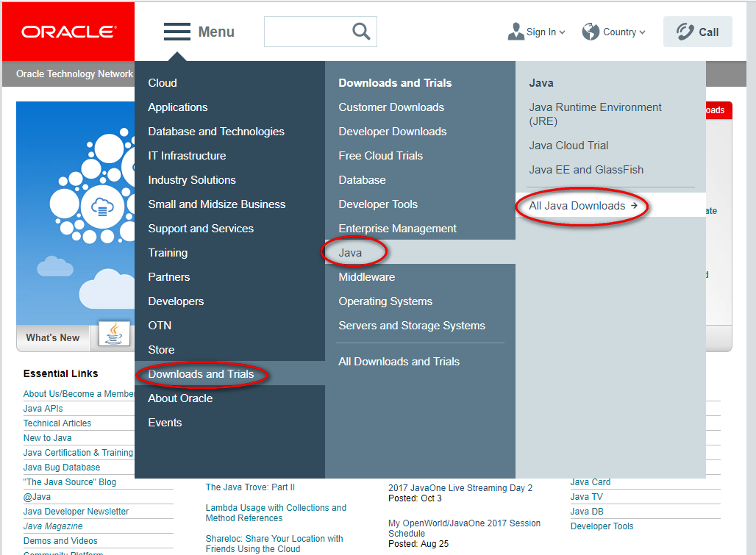Click the hamburger Menu icon

tap(177, 32)
